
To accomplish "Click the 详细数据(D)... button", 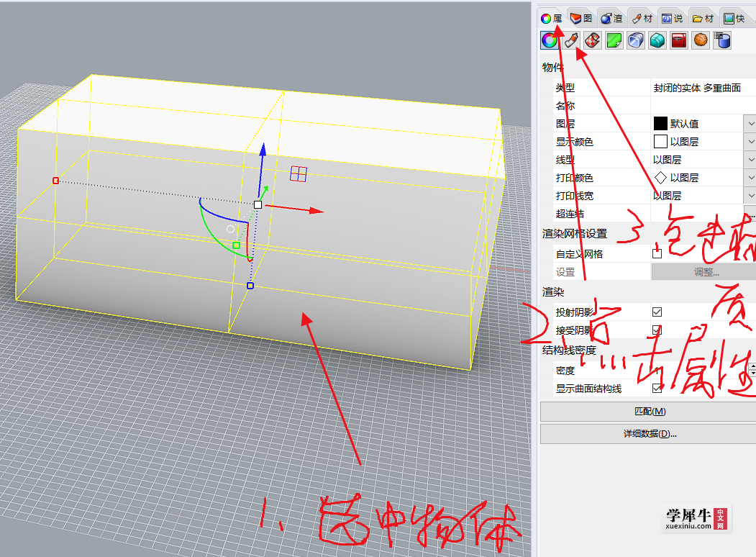I will [648, 433].
